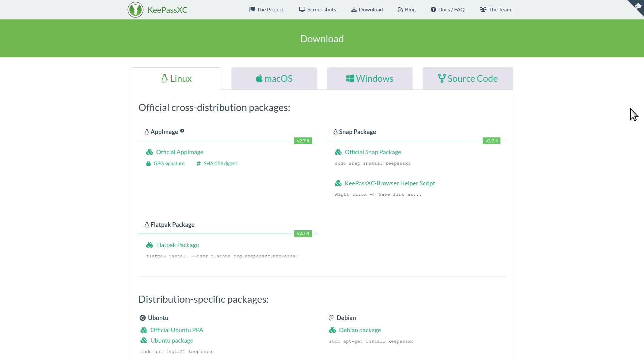
Task: Click the penguin icon beside AppImage heading
Action: point(147,132)
